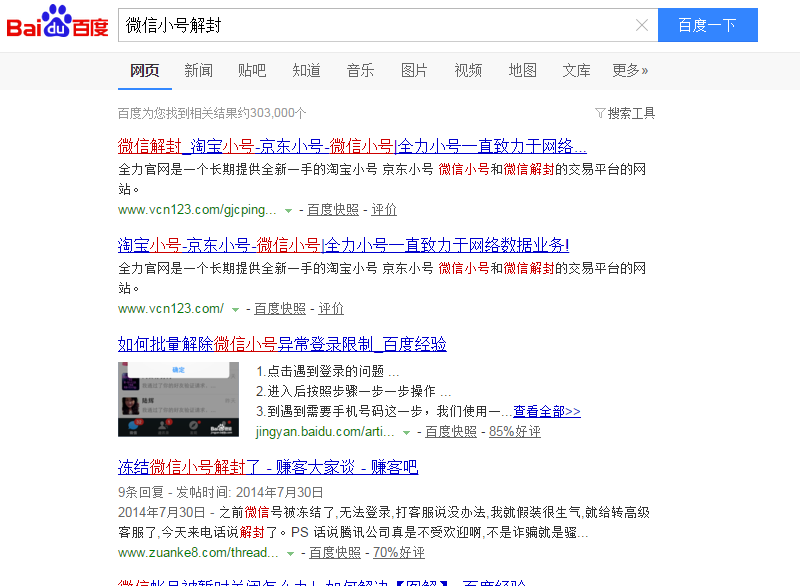Select the 网页 tab
The width and height of the screenshot is (800, 586).
[144, 70]
